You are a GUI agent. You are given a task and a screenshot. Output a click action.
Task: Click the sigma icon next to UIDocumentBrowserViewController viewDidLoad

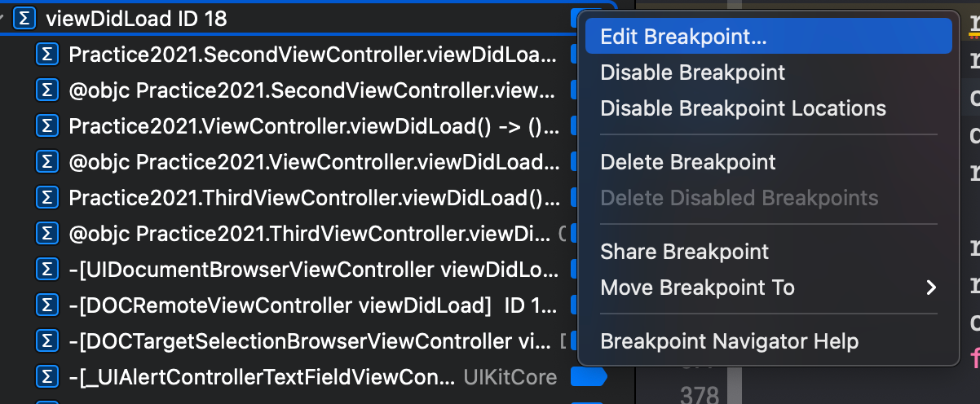tap(47, 270)
